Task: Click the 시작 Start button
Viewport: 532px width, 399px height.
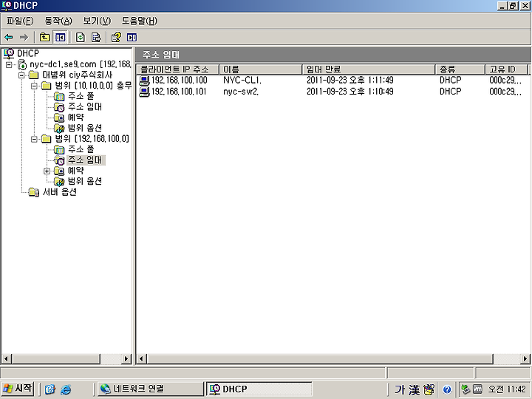Action: pyautogui.click(x=18, y=389)
